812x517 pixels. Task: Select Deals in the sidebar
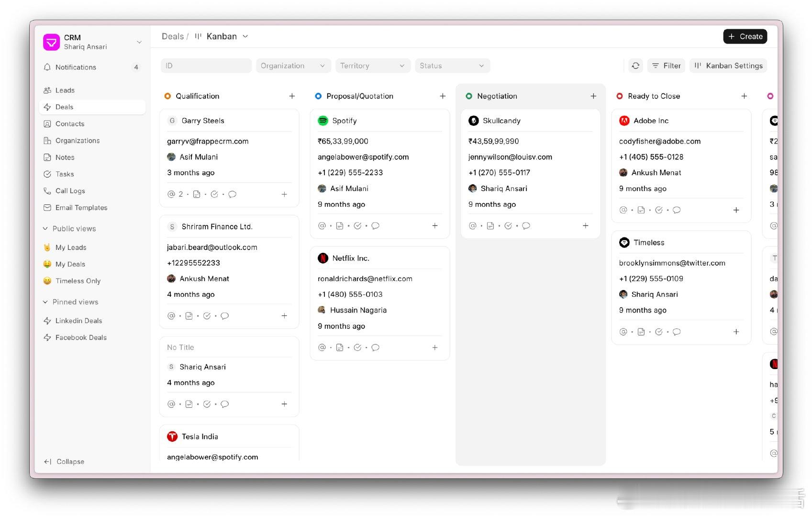coord(92,107)
